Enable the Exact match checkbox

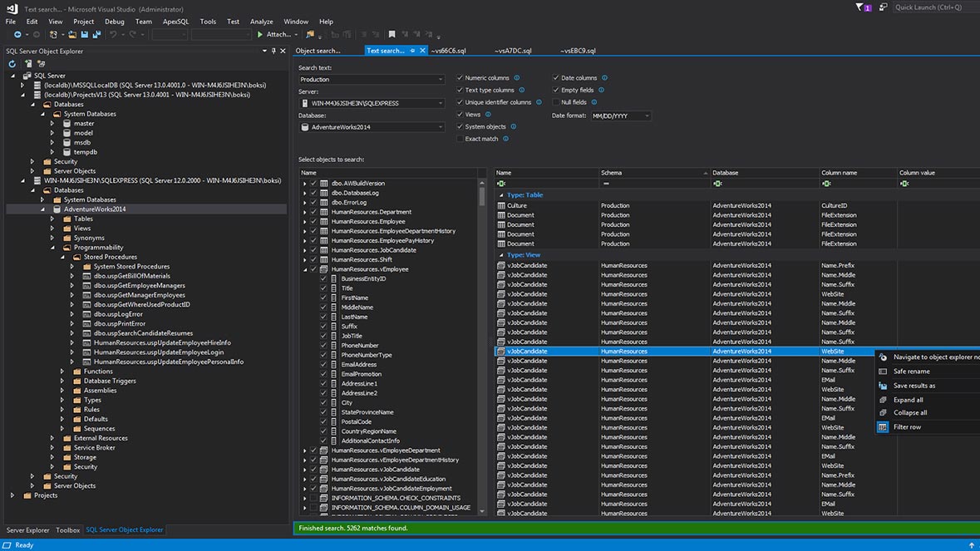coord(460,139)
